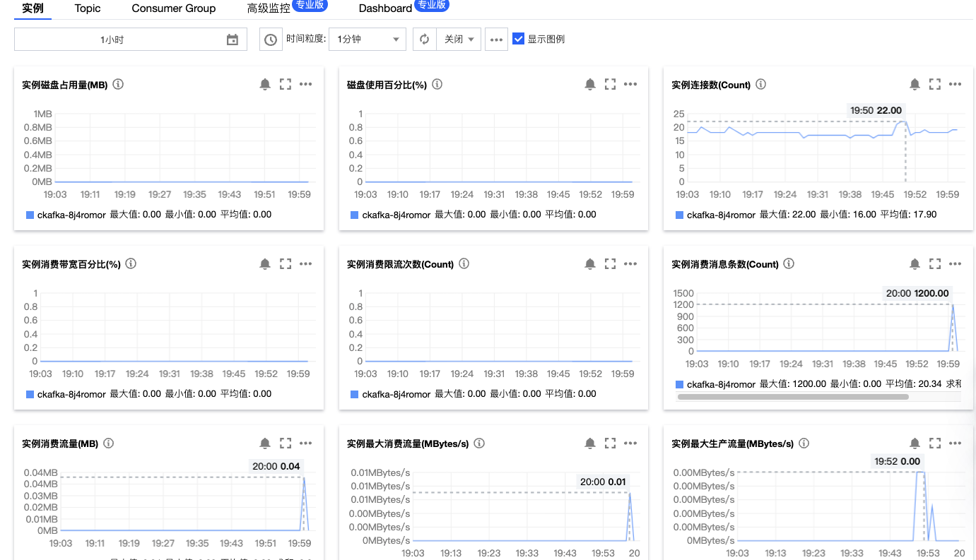The width and height of the screenshot is (976, 560).
Task: Show info tooltip for 实例磁盘占用量(MB)
Action: (118, 84)
